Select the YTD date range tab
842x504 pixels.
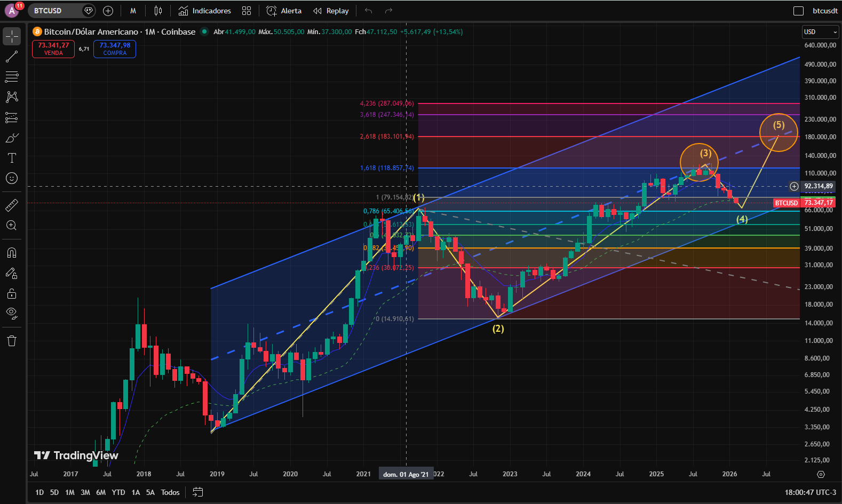point(118,492)
